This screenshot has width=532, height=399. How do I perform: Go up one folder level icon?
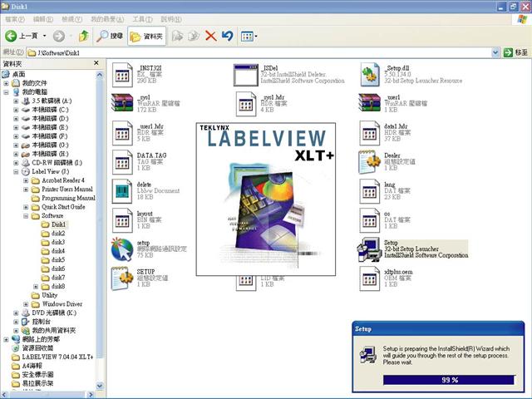click(x=83, y=36)
